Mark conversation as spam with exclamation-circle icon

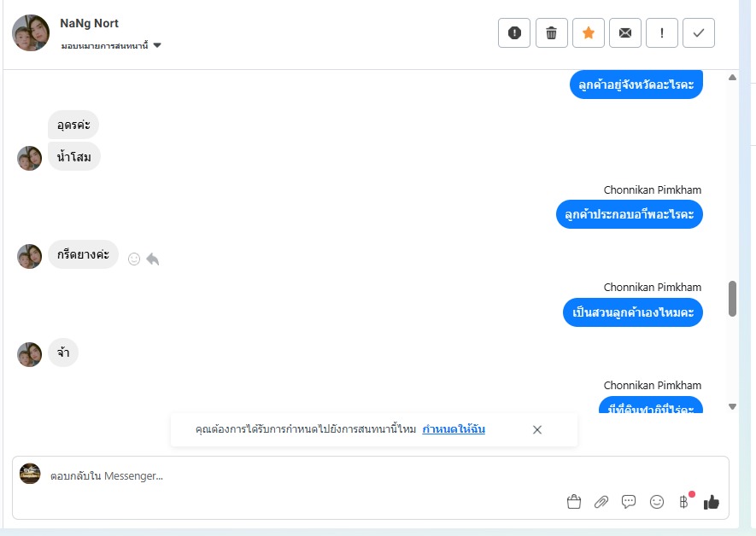click(x=514, y=32)
